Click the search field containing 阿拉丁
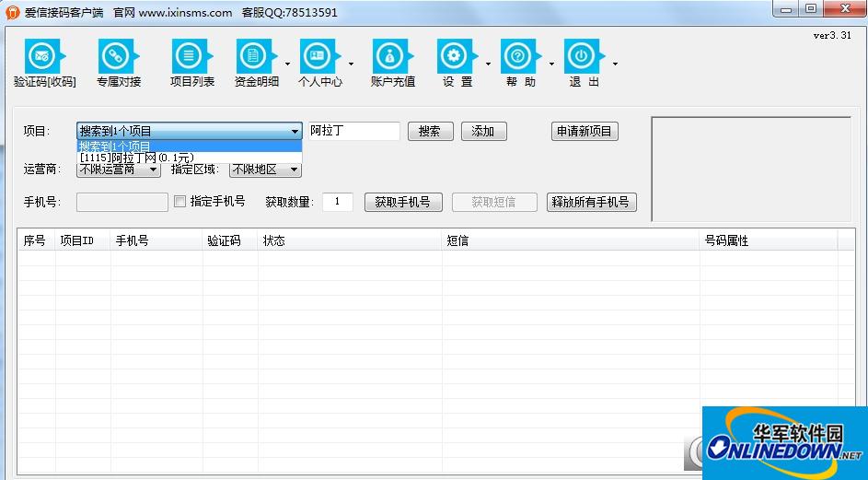 pos(354,132)
